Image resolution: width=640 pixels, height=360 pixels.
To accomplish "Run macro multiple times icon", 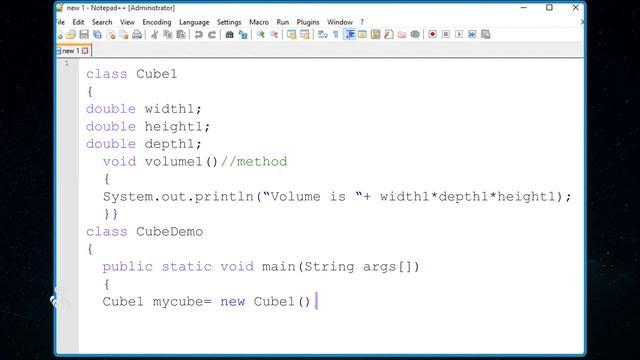I will coord(472,35).
